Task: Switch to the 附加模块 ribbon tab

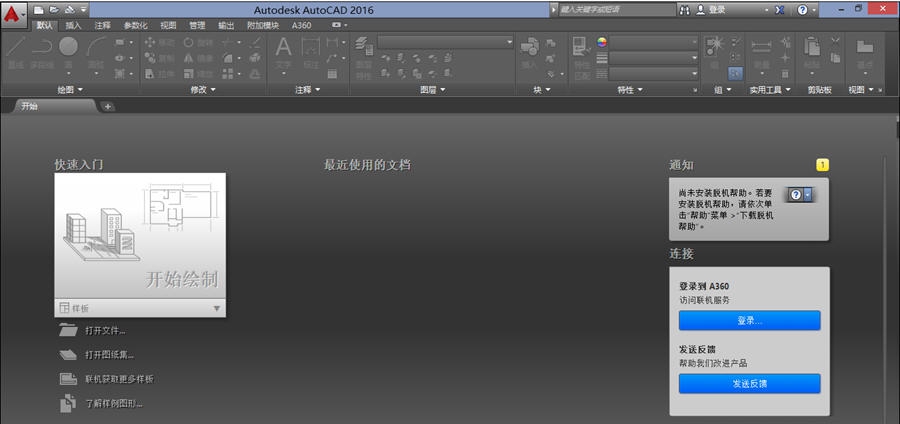Action: [263, 25]
